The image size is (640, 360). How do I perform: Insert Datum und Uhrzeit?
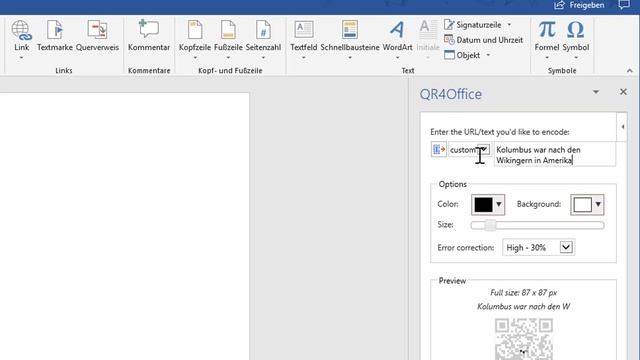[x=483, y=40]
